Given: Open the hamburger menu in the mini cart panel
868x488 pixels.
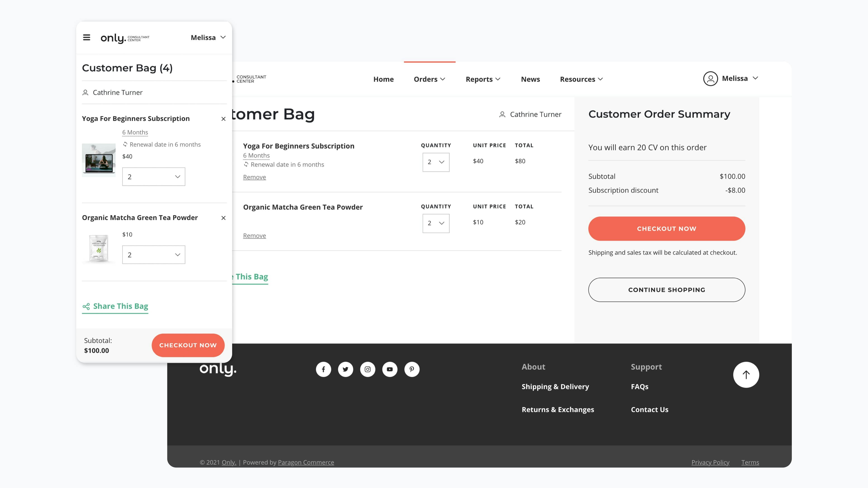Looking at the screenshot, I should (87, 37).
